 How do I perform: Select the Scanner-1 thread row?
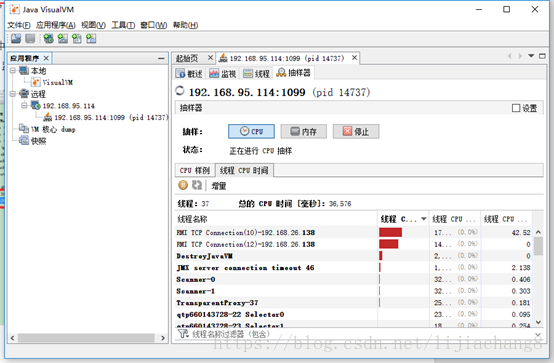coord(353,291)
